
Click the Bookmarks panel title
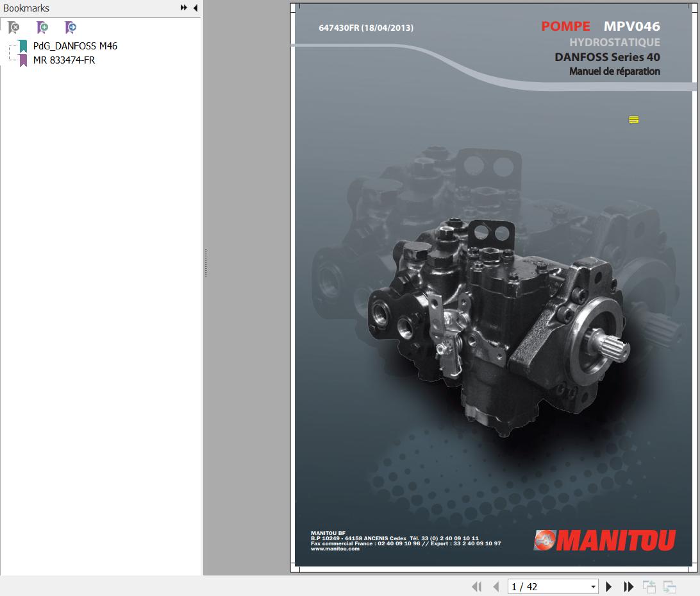26,8
